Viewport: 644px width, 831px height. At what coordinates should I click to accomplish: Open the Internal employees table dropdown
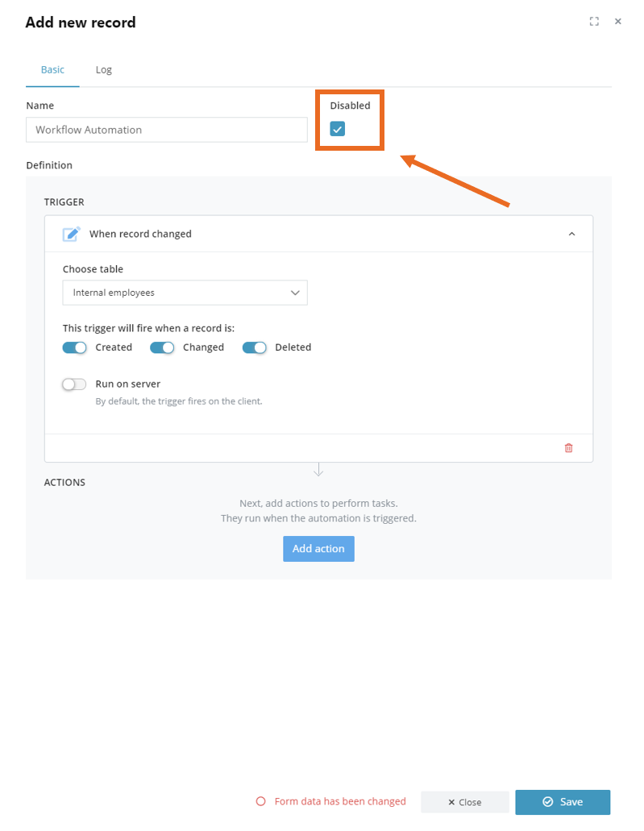point(185,293)
